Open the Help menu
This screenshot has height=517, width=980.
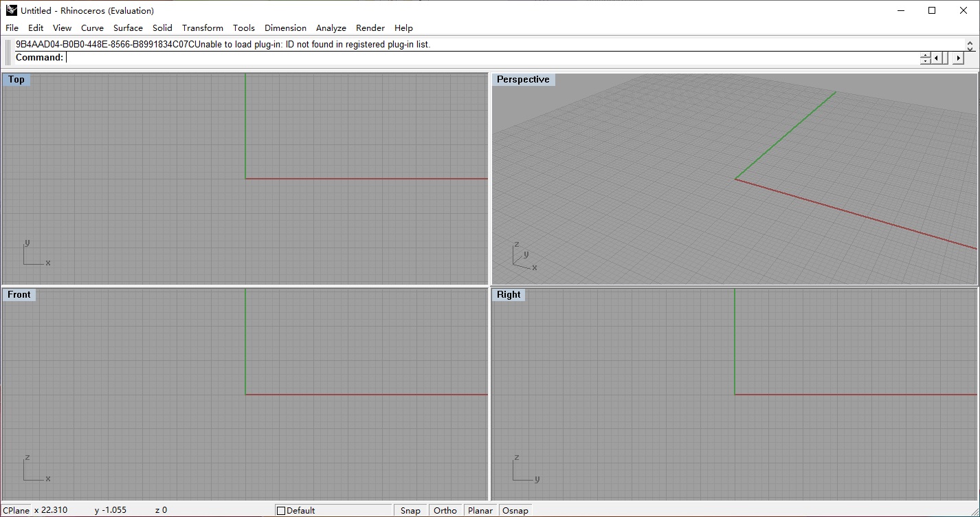click(x=403, y=28)
